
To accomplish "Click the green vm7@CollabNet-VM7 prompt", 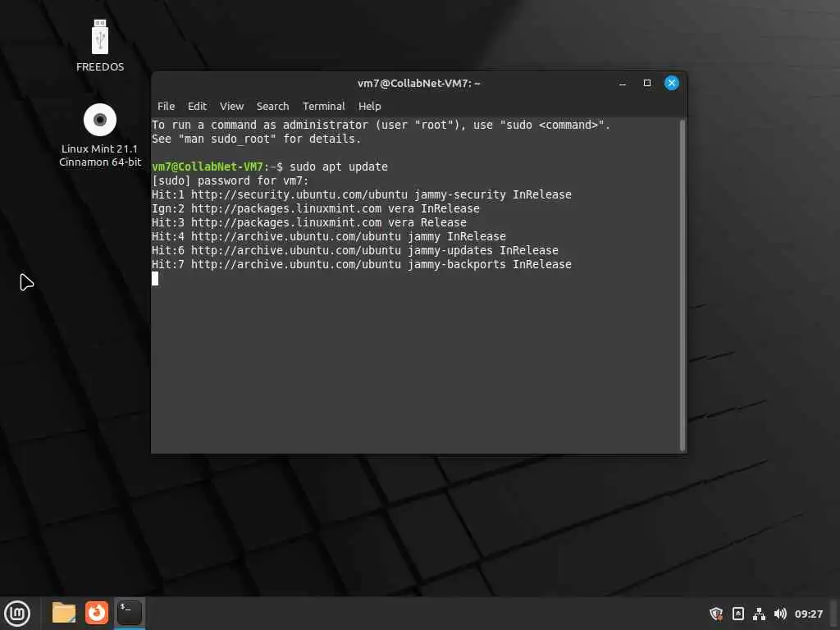I will [208, 167].
